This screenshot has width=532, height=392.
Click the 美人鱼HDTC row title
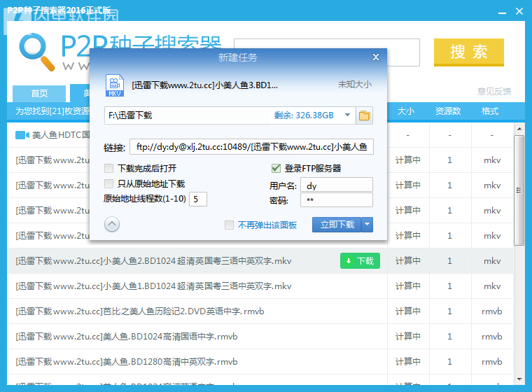pyautogui.click(x=61, y=135)
